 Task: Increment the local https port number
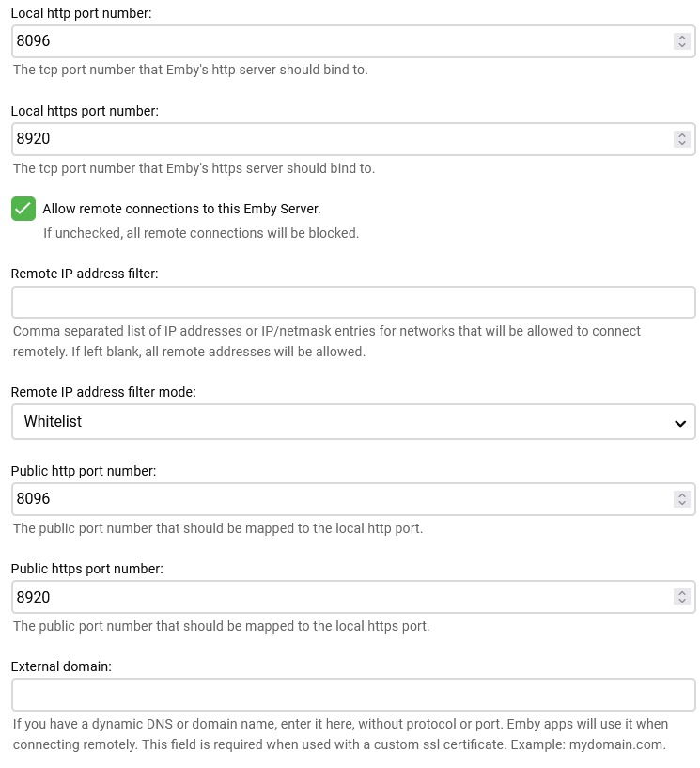681,135
